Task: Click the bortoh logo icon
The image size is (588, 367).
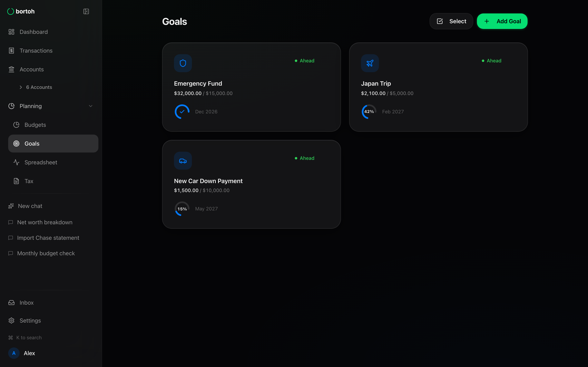Action: pos(10,11)
